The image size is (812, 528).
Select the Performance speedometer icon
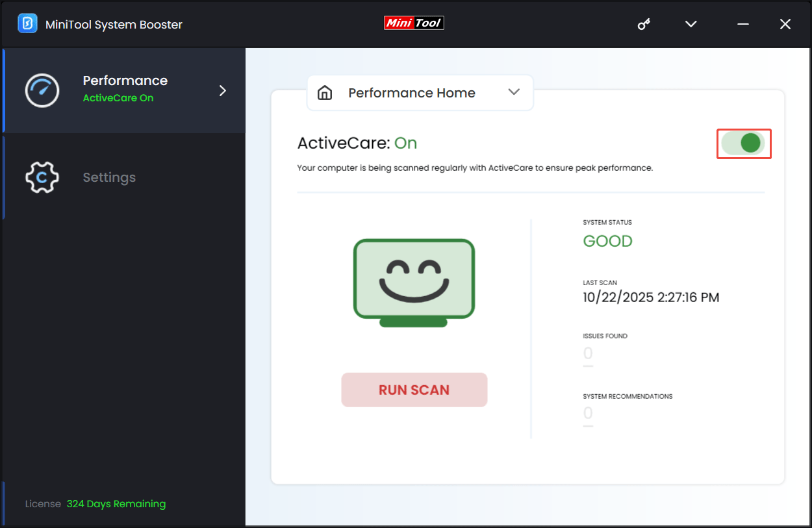pos(42,90)
